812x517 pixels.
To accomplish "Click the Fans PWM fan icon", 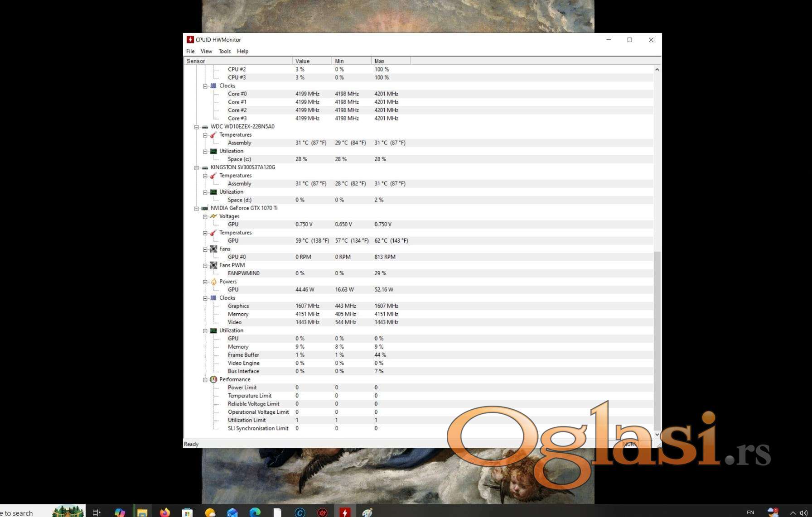I will tap(213, 265).
